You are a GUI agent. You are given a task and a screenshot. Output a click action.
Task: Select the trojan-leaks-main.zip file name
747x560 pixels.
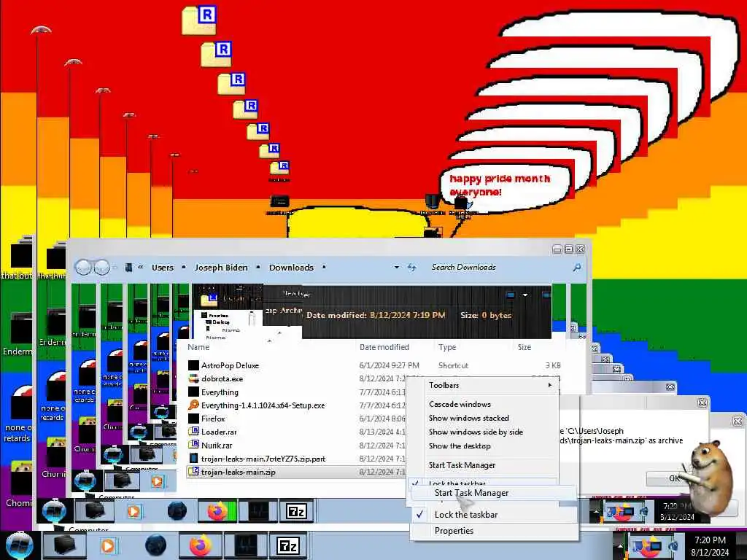[x=239, y=472]
